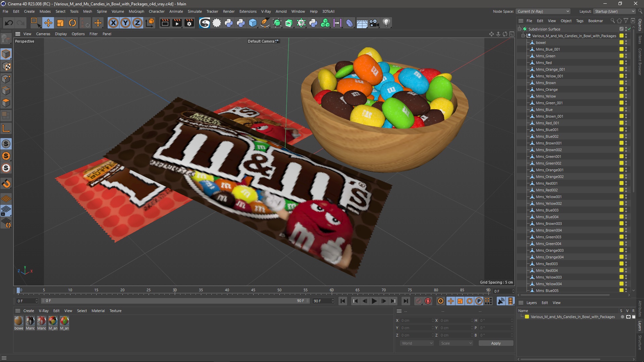This screenshot has height=362, width=644.
Task: Toggle viewport maximize icon
Action: (512, 34)
